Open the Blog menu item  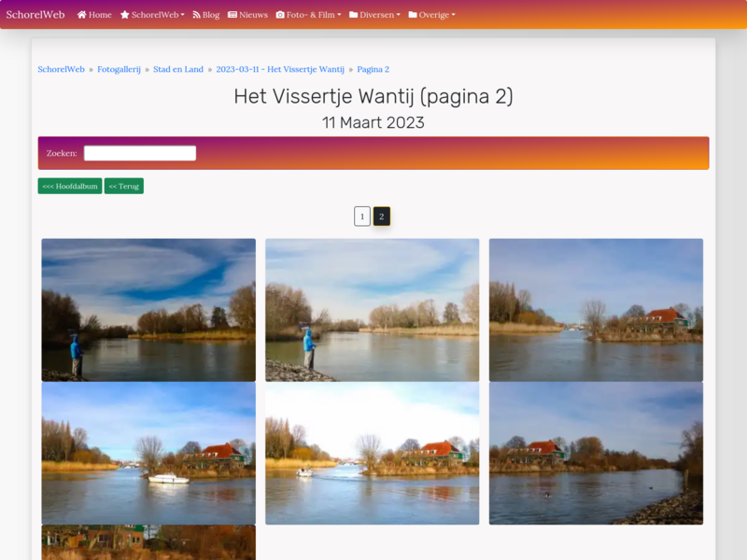coord(206,15)
